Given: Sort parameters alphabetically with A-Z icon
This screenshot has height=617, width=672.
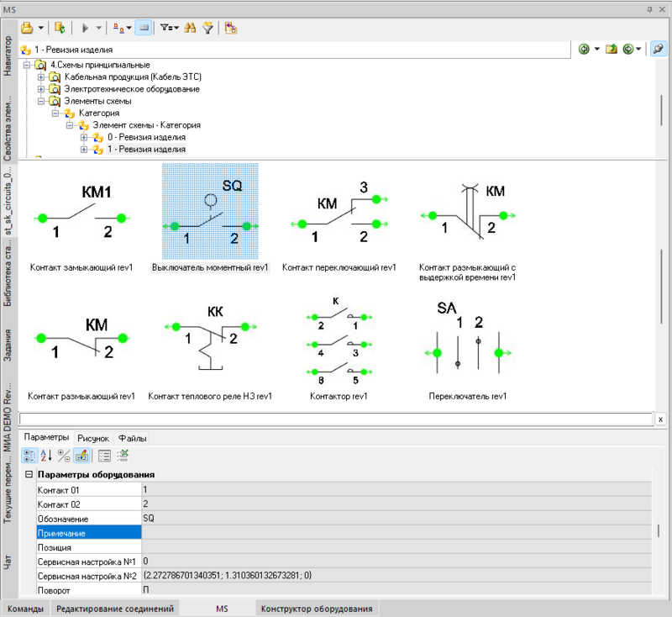Looking at the screenshot, I should click(x=46, y=456).
